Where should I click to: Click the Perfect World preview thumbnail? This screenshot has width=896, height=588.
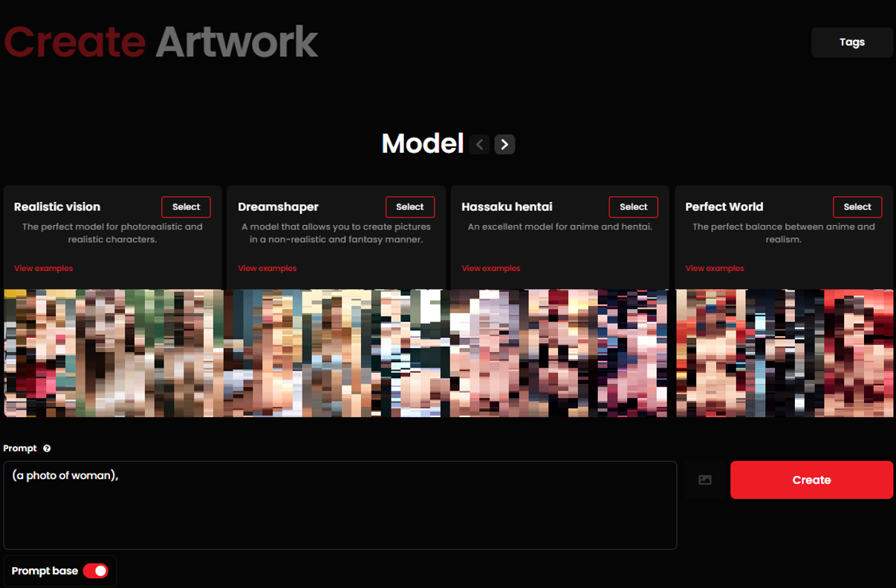point(785,353)
